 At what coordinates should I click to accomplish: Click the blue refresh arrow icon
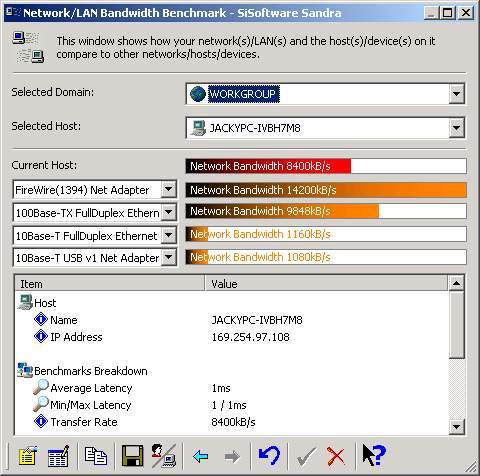point(269,455)
